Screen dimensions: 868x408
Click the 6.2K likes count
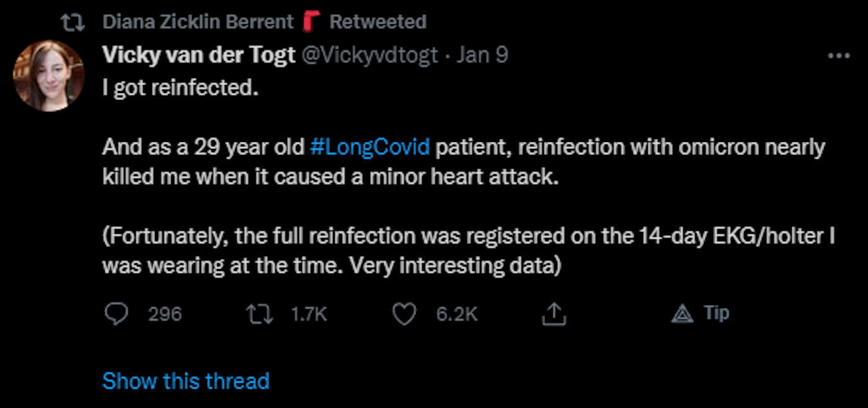[x=457, y=314]
